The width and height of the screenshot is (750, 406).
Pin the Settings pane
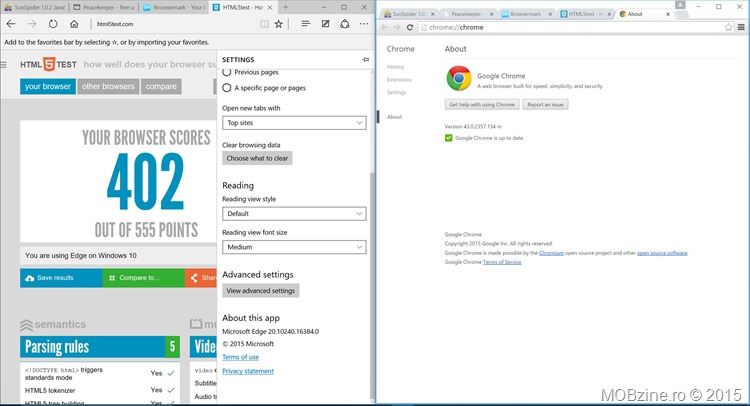365,59
